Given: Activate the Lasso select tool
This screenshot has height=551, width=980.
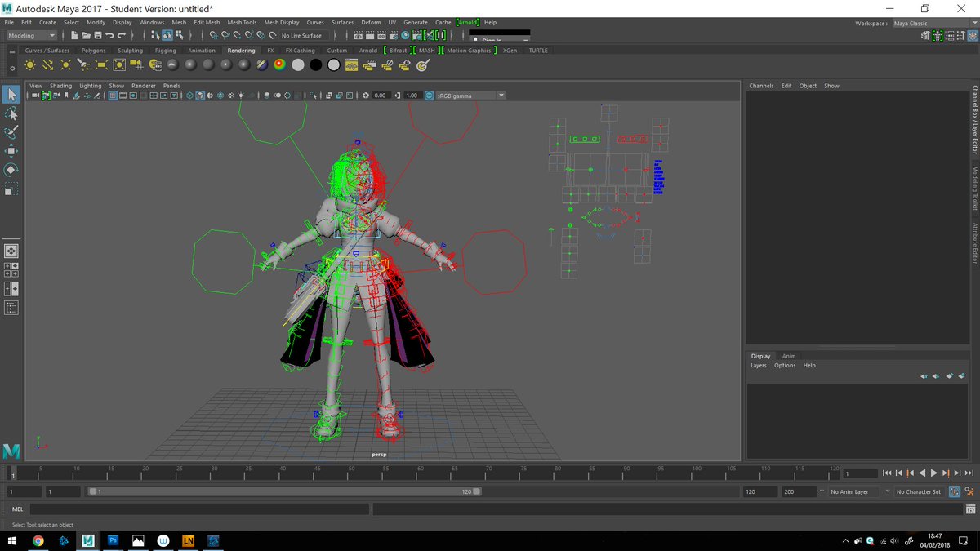Looking at the screenshot, I should 11,113.
